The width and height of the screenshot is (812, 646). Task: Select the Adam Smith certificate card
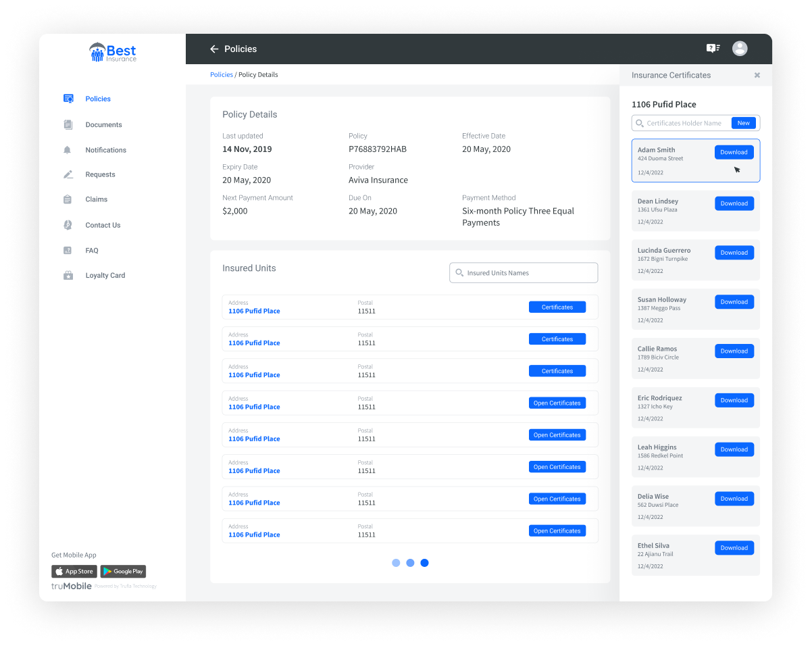(696, 161)
